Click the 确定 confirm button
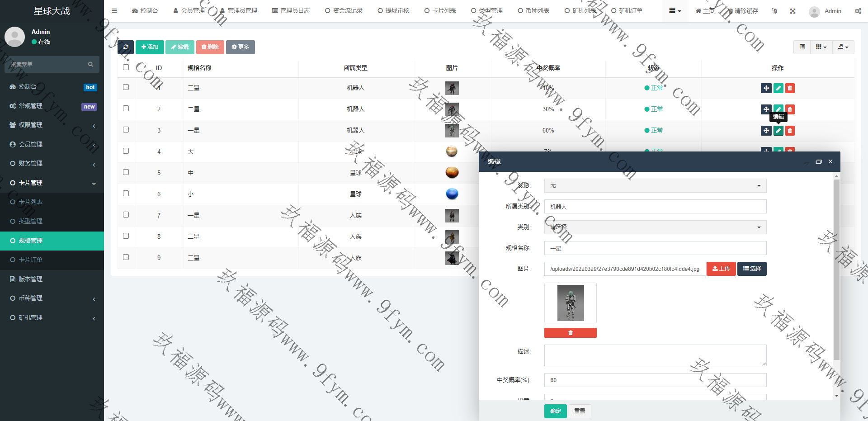The image size is (868, 421). (x=555, y=411)
